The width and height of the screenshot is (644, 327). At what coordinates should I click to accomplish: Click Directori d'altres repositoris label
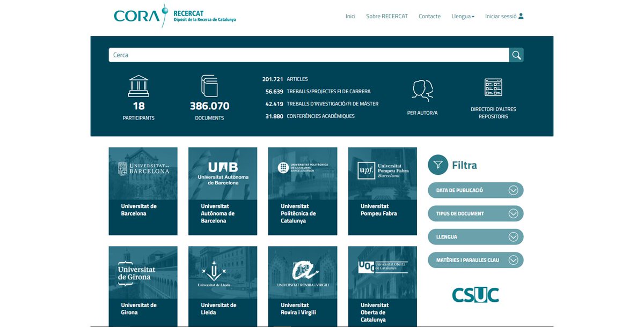[x=493, y=113]
